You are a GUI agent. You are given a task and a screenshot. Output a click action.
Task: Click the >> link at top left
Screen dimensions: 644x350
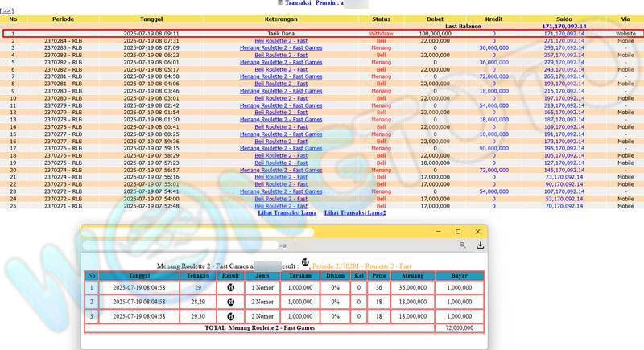(6, 11)
